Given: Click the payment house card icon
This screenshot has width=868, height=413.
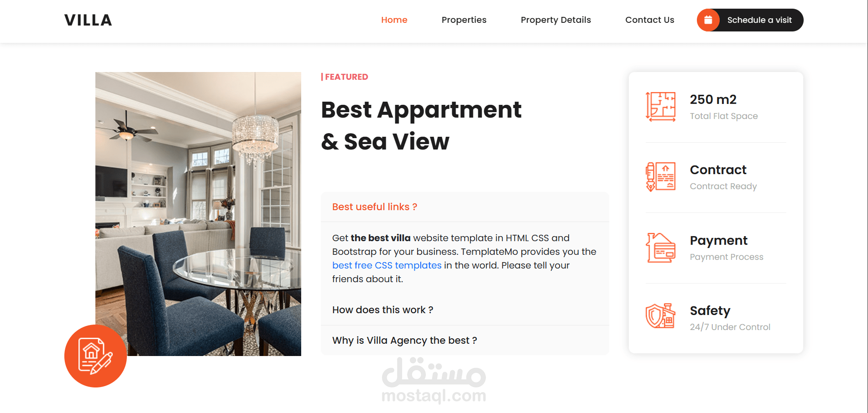Looking at the screenshot, I should (660, 248).
